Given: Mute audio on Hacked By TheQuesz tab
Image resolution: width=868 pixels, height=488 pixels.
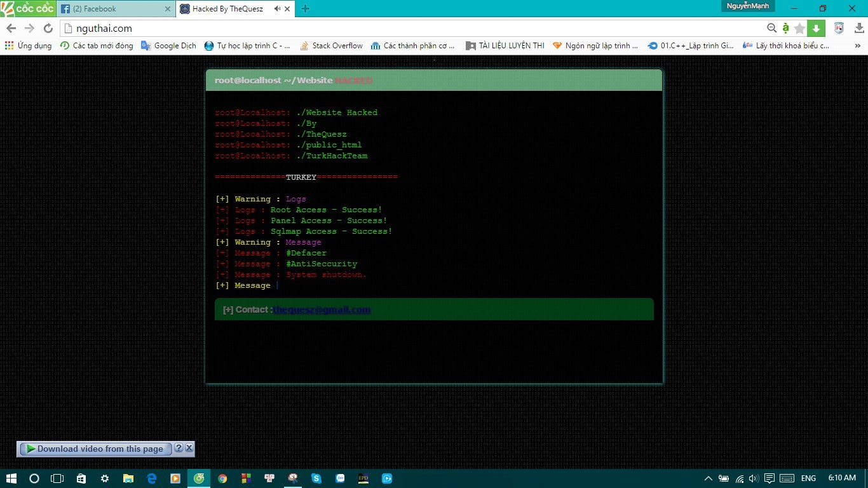Looking at the screenshot, I should (277, 9).
